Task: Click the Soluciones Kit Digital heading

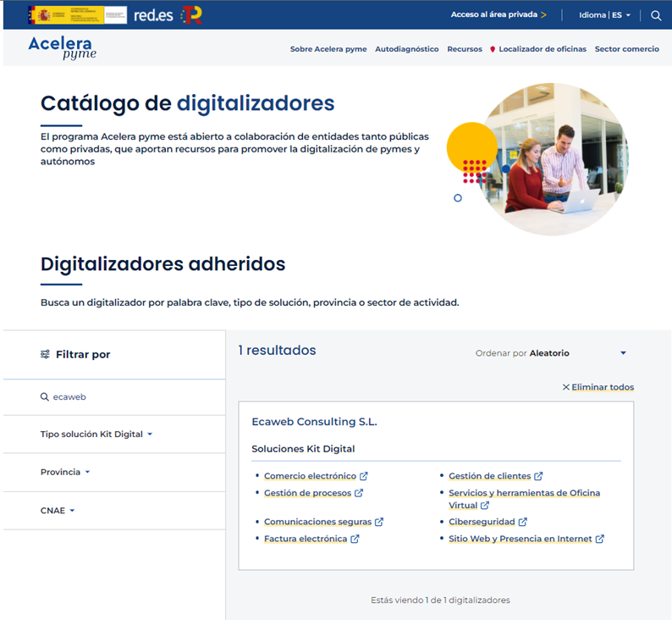Action: pos(303,449)
